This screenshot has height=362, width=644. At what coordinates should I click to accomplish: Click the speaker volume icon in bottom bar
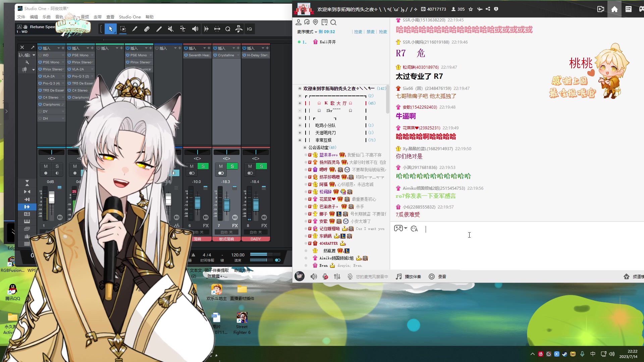coord(314,277)
